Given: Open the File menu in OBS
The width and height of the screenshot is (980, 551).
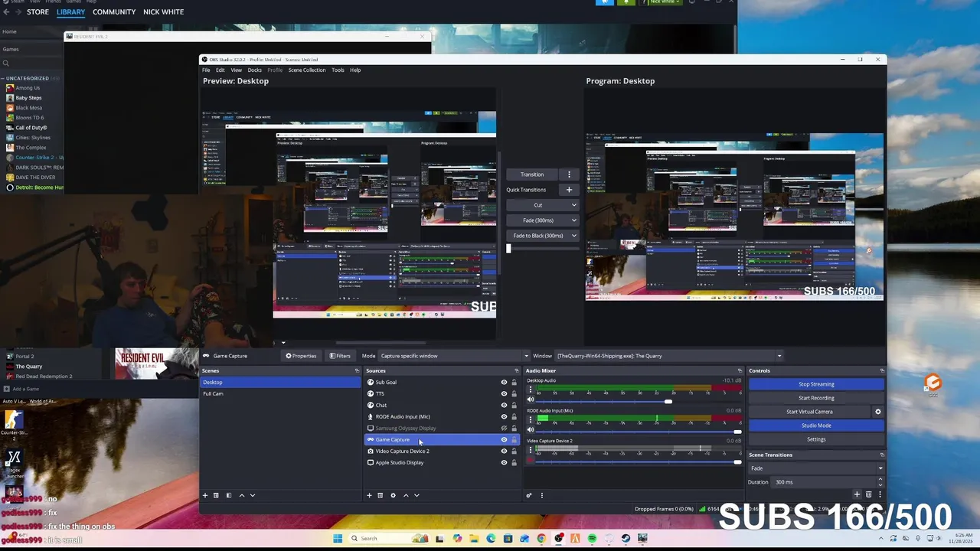Looking at the screenshot, I should [206, 70].
